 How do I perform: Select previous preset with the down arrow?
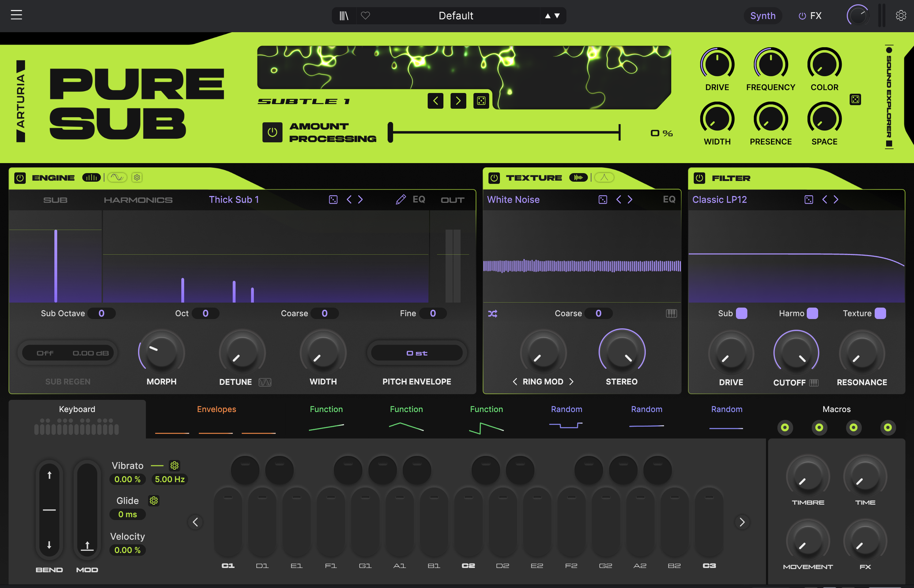tap(557, 16)
